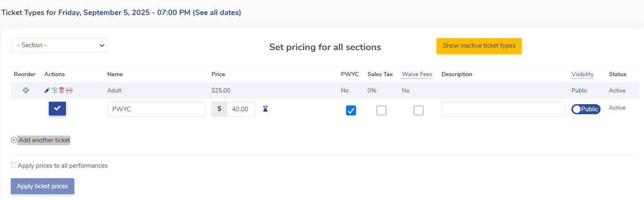
Task: Open the Section dropdown
Action: pos(59,46)
